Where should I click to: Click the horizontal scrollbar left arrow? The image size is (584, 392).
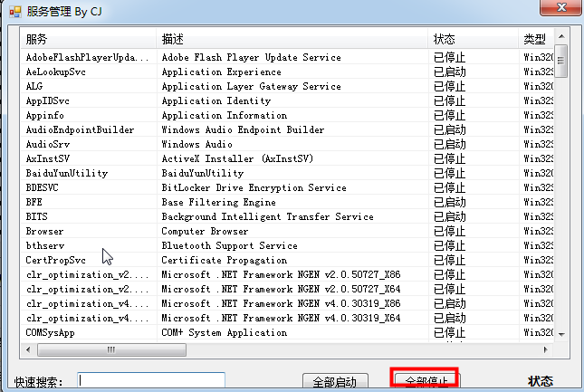(x=28, y=349)
